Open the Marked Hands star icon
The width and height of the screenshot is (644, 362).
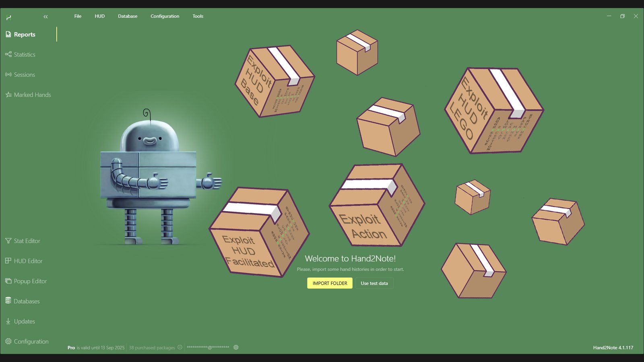click(x=8, y=95)
